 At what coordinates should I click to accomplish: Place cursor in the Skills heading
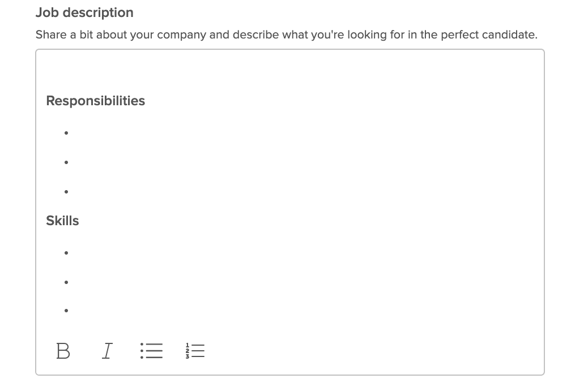(63, 221)
